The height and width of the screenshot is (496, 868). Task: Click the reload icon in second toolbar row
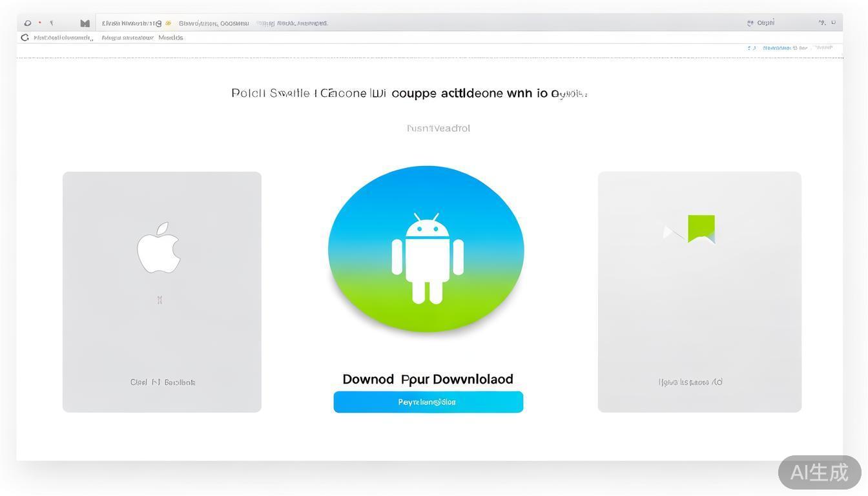coord(25,37)
